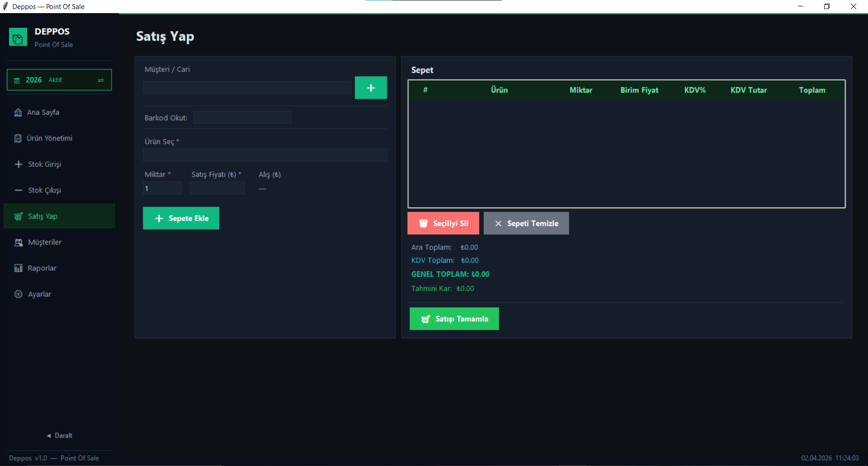Click the swap icon in 2026 Aktif box

pos(101,80)
